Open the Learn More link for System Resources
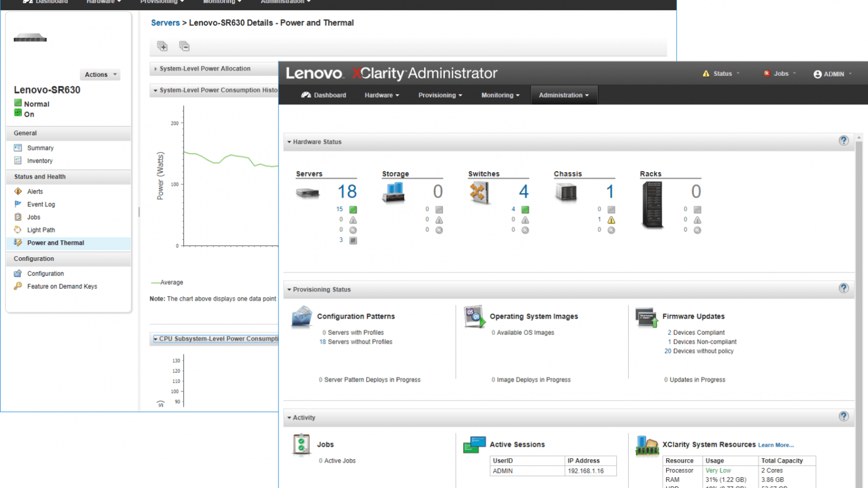Viewport: 868px width, 488px height. 776,445
